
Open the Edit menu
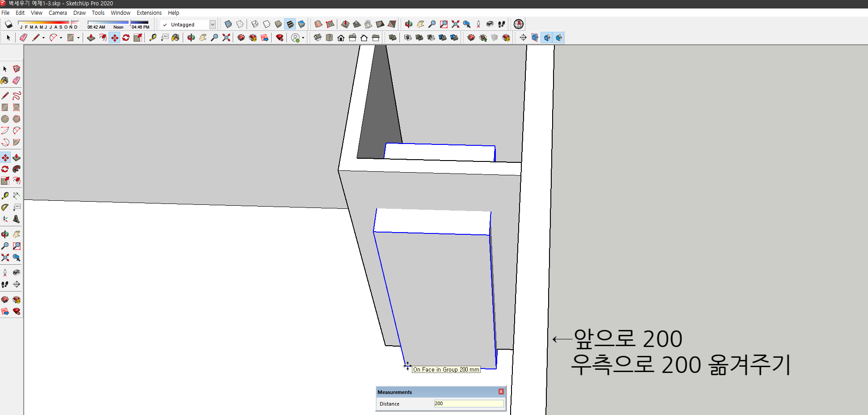[x=20, y=13]
